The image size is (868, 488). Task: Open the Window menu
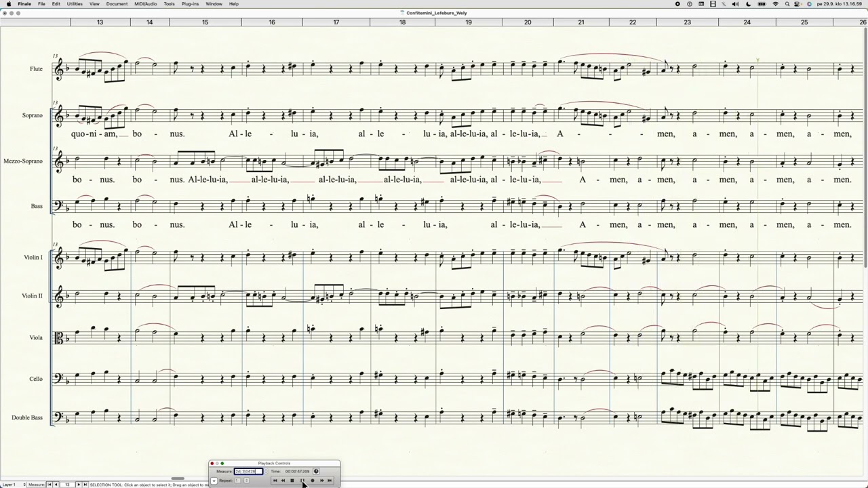(x=214, y=4)
